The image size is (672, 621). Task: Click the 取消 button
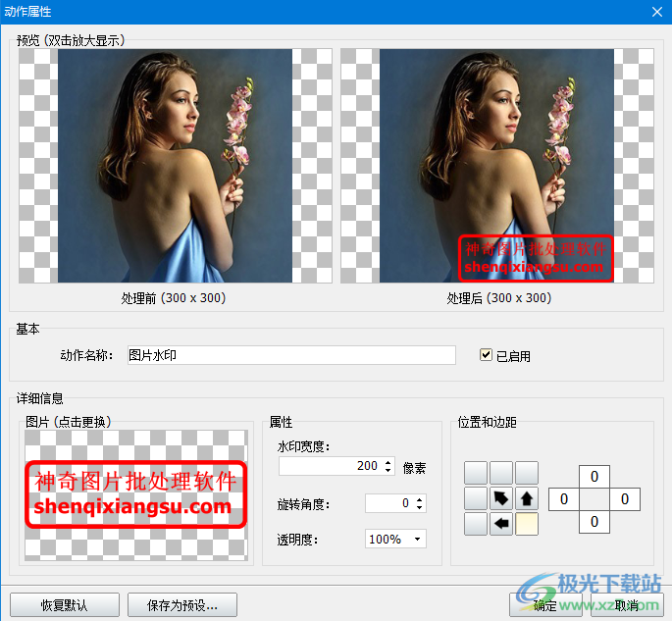pyautogui.click(x=627, y=605)
